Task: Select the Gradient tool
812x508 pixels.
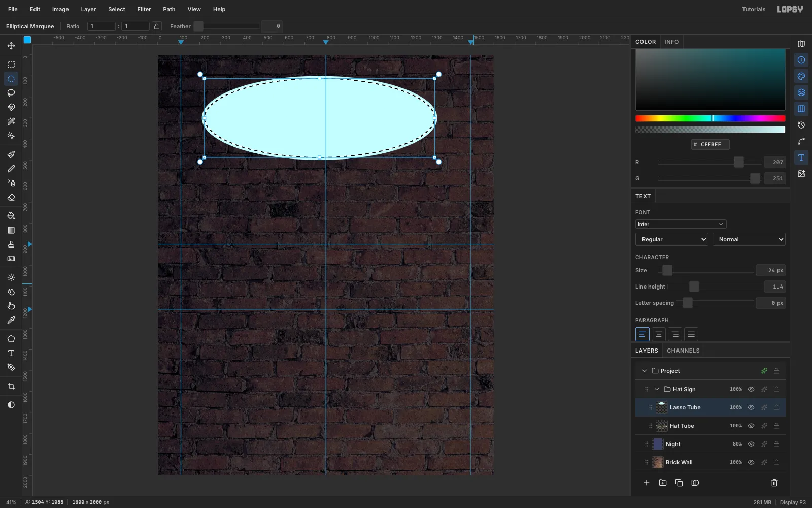Action: click(11, 230)
